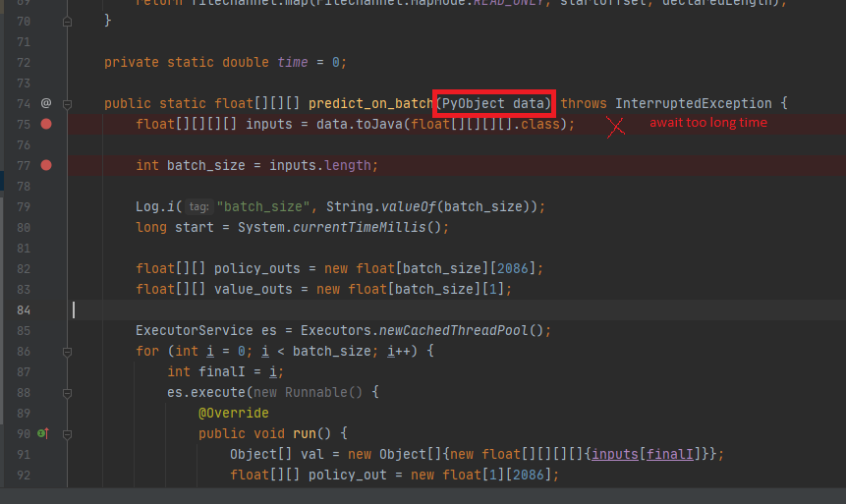Click the Runnable class name on line 88
The image size is (846, 504).
(315, 392)
